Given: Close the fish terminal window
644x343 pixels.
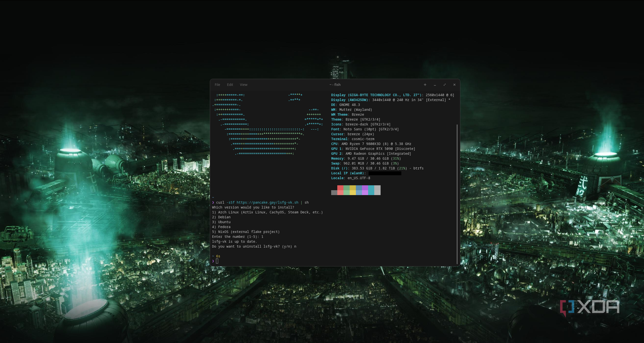Looking at the screenshot, I should point(454,85).
